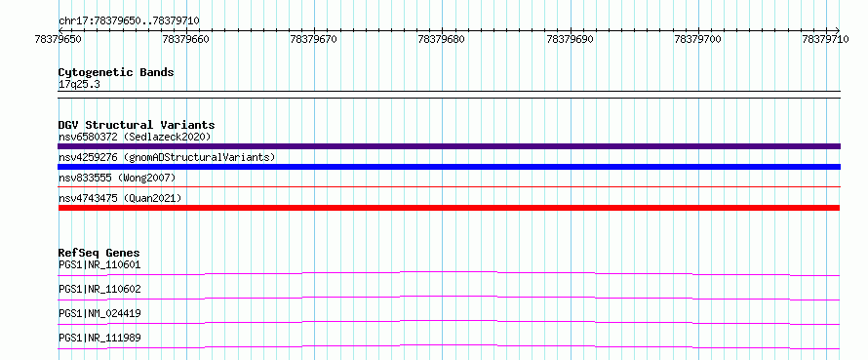Open transcript PGS1|NR_110601 label
The height and width of the screenshot is (360, 868).
coord(99,264)
